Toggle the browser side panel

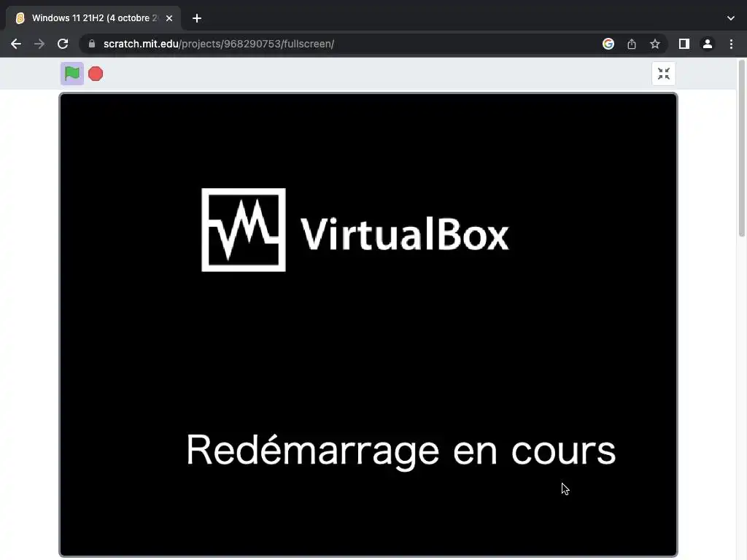(684, 44)
